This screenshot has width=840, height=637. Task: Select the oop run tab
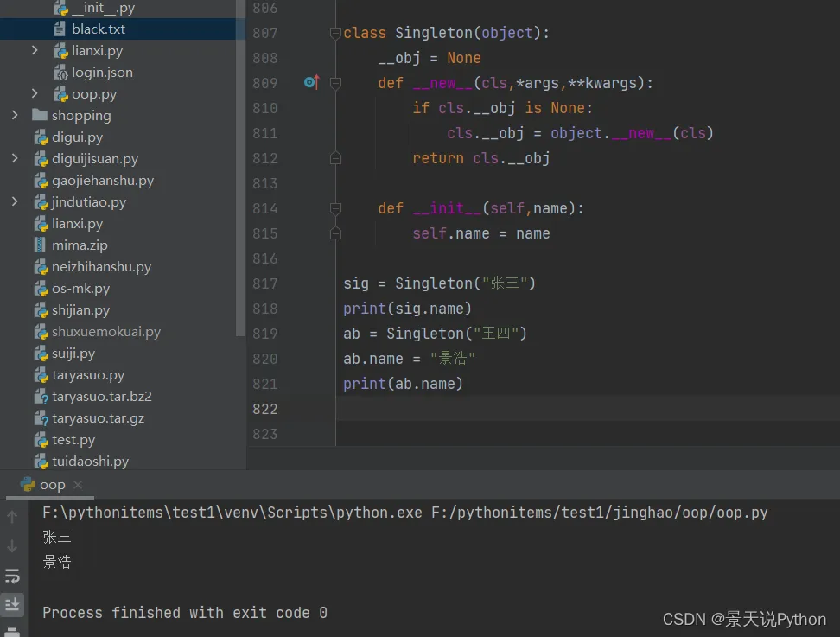(x=51, y=486)
